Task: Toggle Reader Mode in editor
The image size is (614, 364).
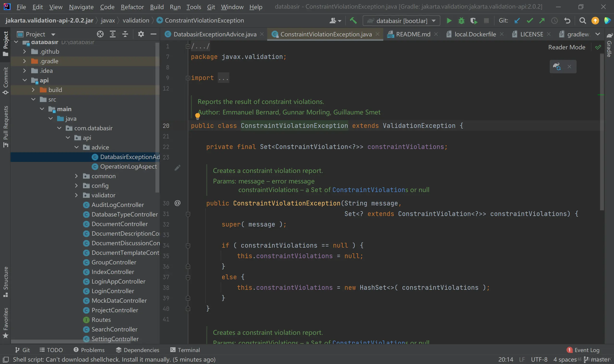Action: coord(567,47)
